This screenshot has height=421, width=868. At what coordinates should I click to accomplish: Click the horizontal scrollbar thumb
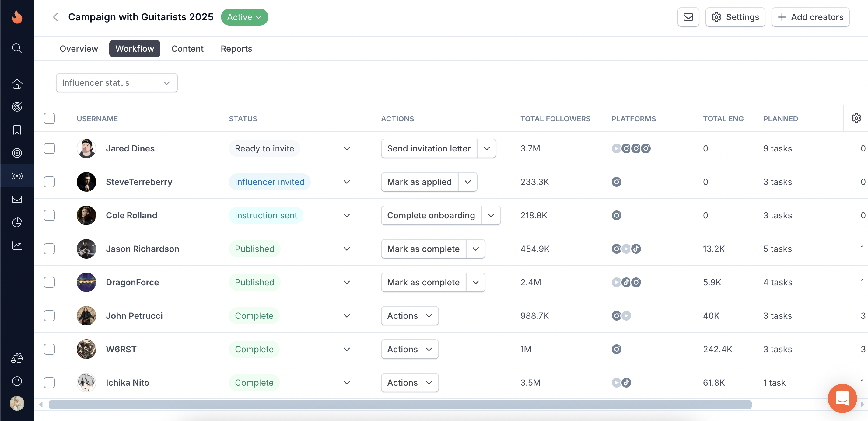400,404
